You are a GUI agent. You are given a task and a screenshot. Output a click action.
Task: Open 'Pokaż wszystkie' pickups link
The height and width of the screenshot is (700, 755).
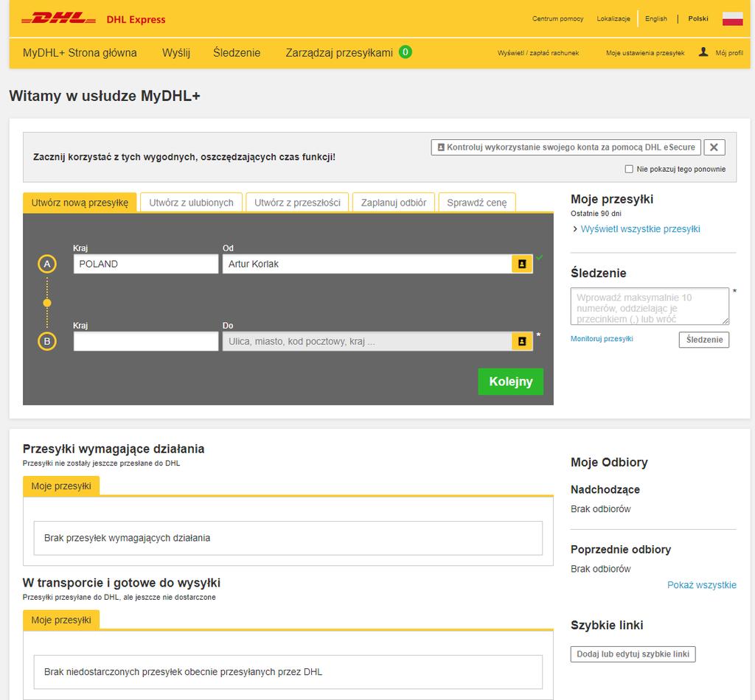coord(702,585)
